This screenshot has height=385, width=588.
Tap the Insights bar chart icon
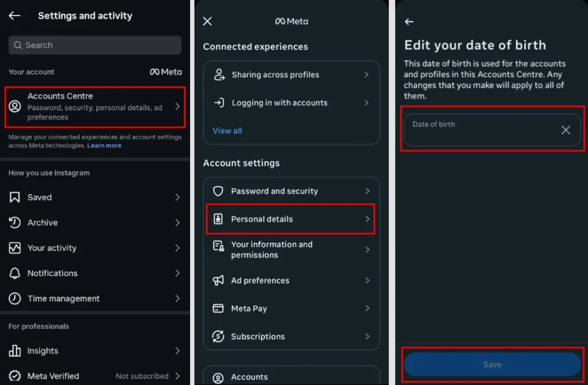[x=14, y=351]
